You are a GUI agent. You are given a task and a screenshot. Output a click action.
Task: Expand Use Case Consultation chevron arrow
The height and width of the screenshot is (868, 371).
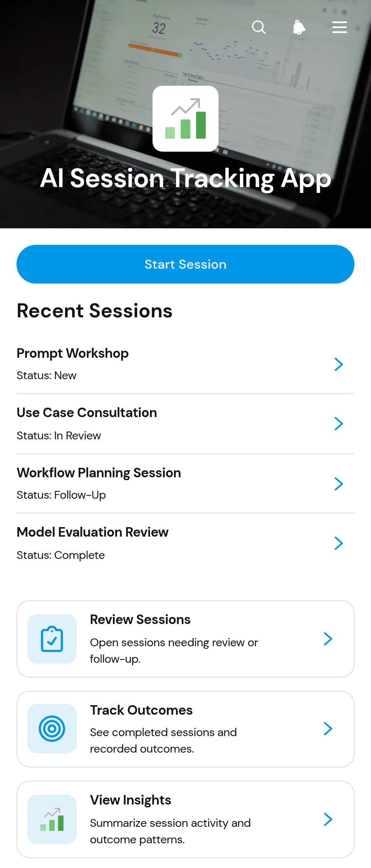(x=339, y=424)
